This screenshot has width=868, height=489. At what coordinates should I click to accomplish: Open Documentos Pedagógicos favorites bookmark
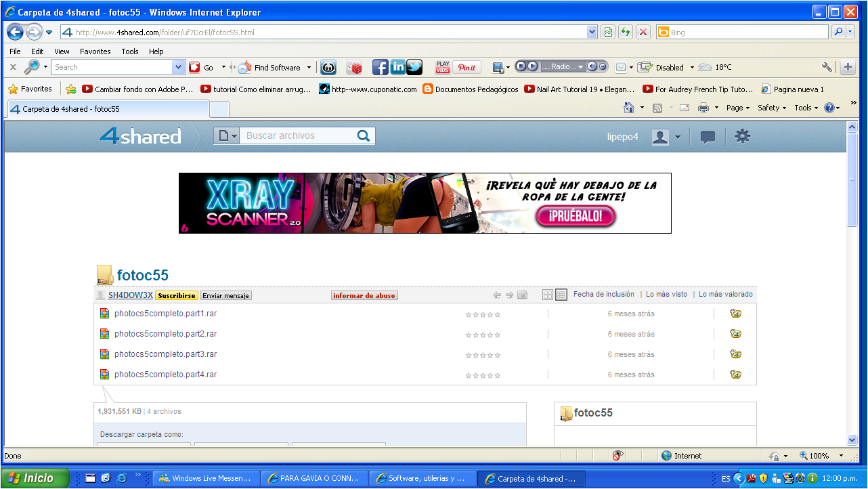click(x=471, y=89)
